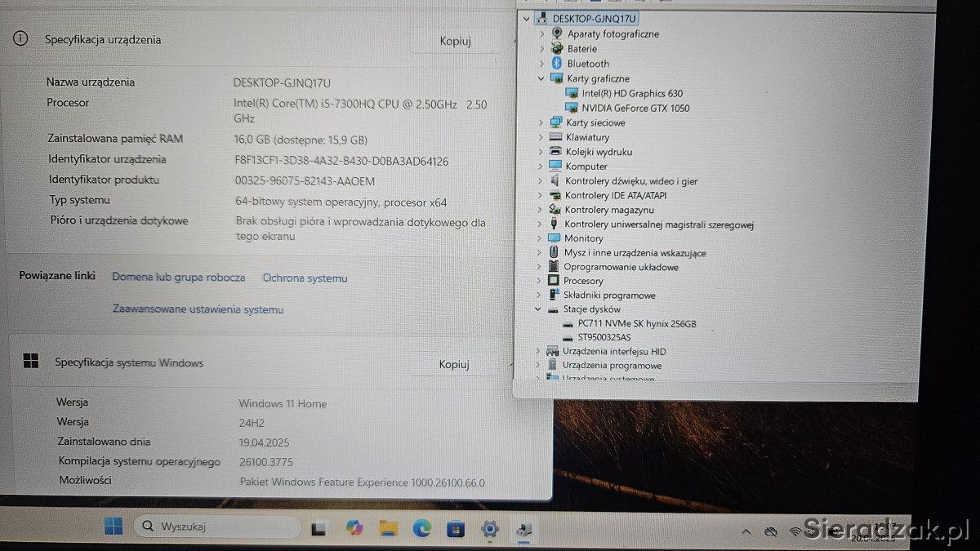The width and height of the screenshot is (980, 551).
Task: Click the speaker icon for Kontrolery dźwięku
Action: pyautogui.click(x=555, y=180)
